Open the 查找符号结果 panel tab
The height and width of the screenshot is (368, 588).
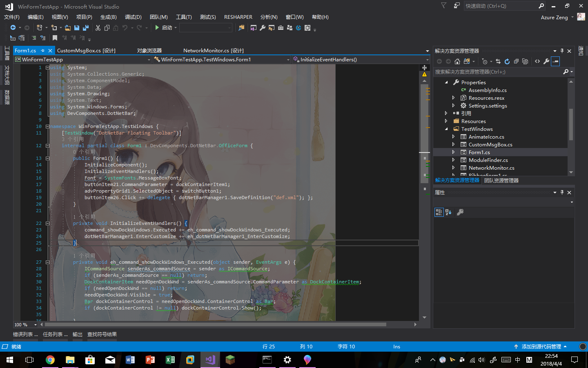point(102,334)
